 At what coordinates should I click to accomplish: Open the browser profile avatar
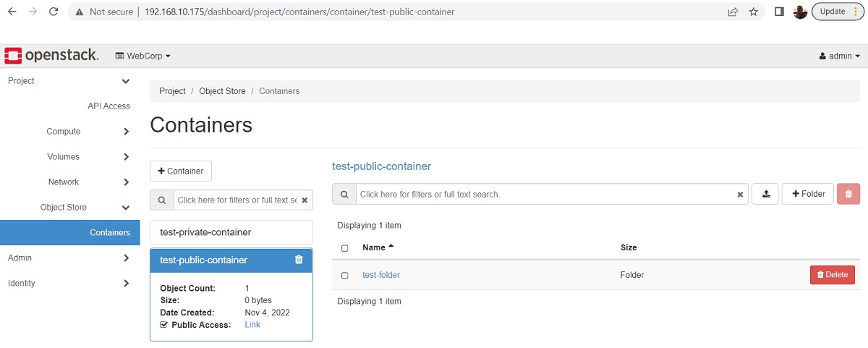(800, 12)
